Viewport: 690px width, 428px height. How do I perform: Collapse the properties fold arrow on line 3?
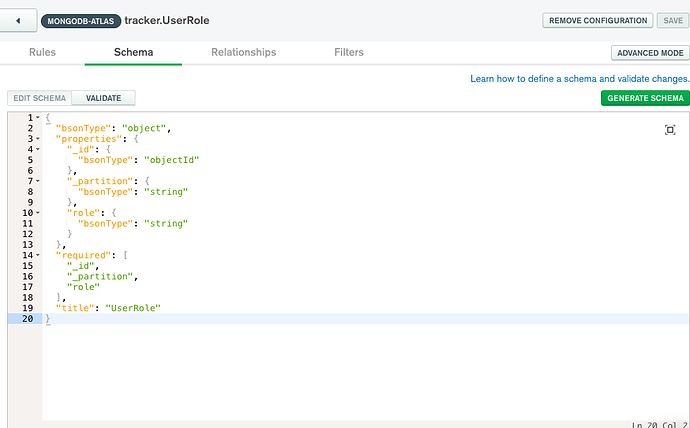[37, 140]
